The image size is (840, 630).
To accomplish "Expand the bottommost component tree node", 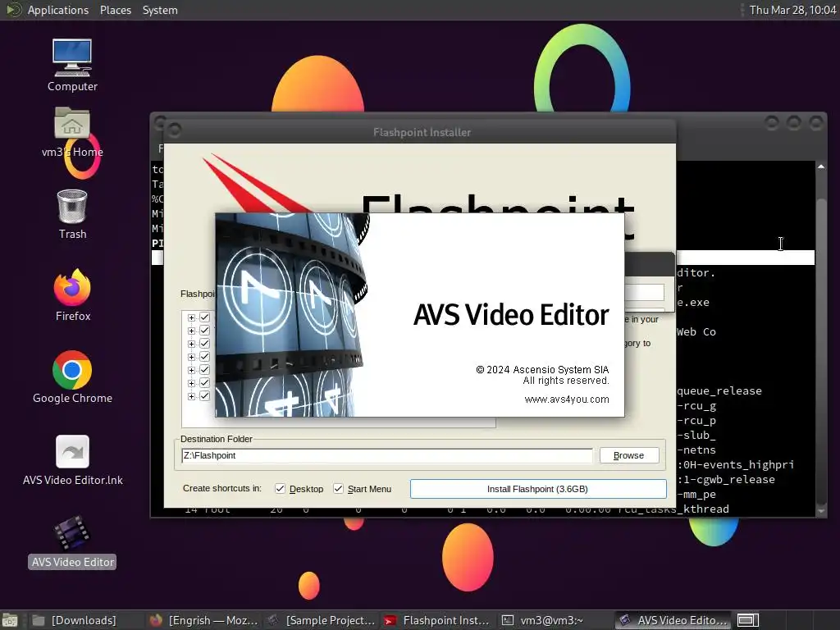I will click(191, 396).
